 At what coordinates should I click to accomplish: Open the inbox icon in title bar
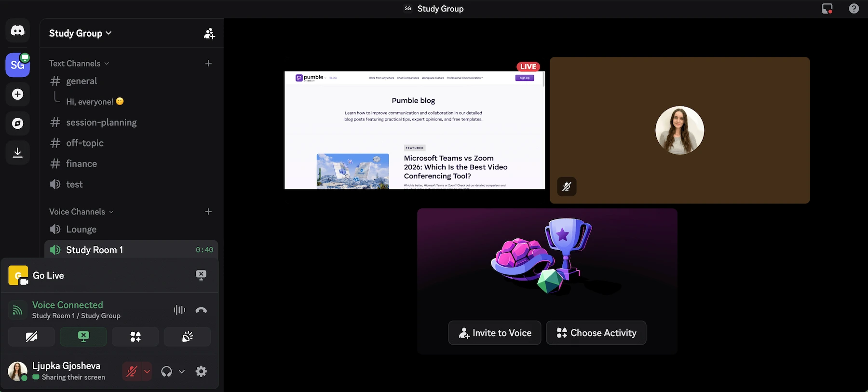click(827, 9)
